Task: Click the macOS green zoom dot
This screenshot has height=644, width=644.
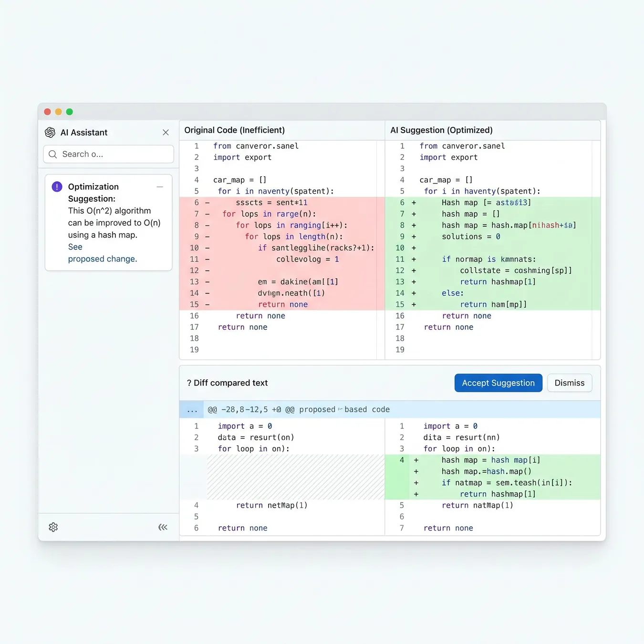Action: pyautogui.click(x=69, y=112)
